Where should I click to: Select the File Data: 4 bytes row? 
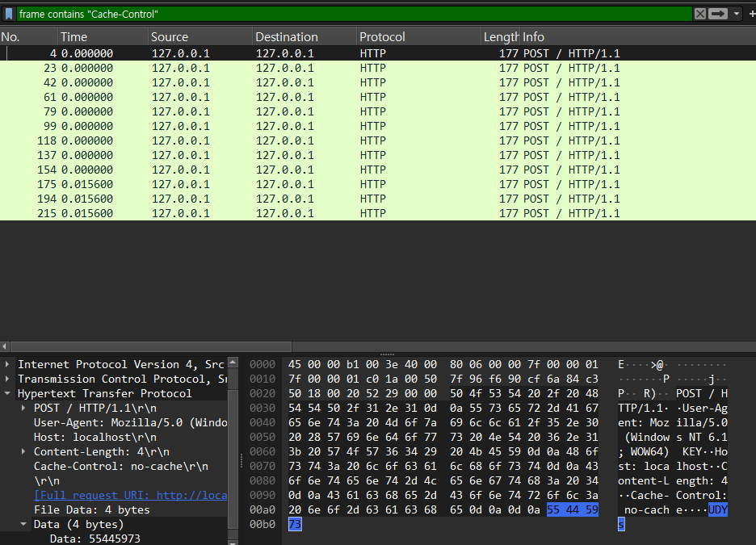pyautogui.click(x=91, y=509)
